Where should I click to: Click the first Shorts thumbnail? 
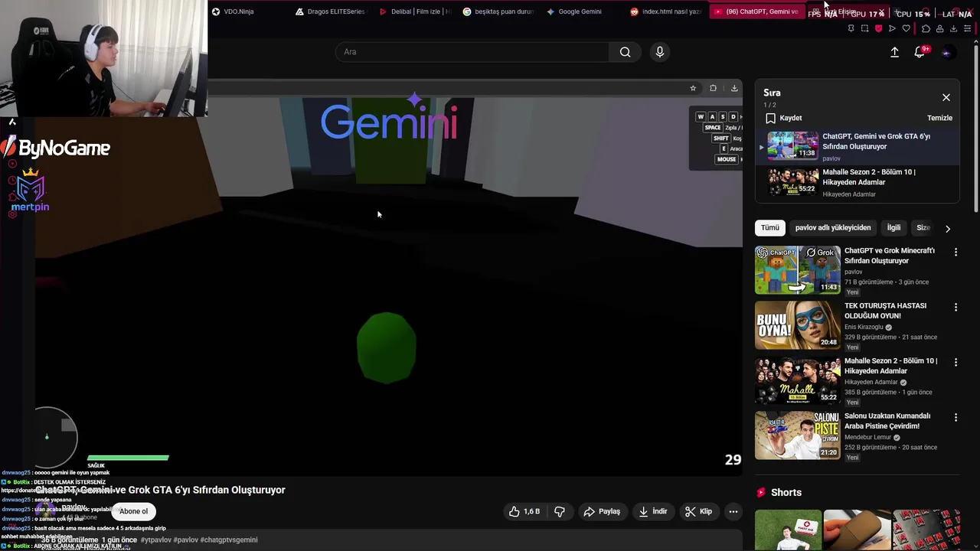[788, 530]
